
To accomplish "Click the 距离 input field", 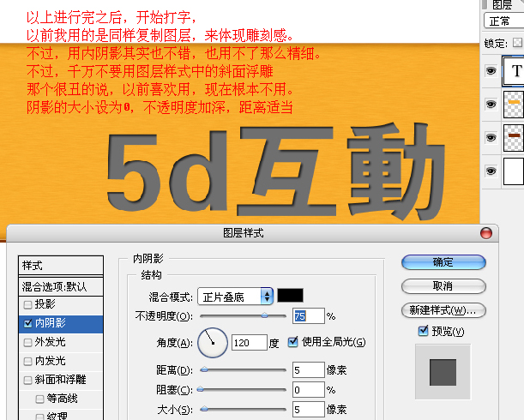I will click(x=309, y=369).
